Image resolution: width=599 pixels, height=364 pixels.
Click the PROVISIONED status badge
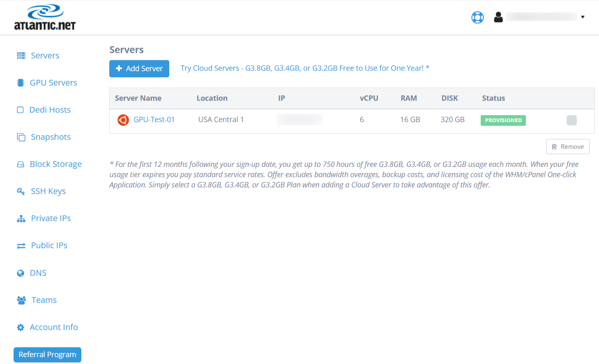503,120
